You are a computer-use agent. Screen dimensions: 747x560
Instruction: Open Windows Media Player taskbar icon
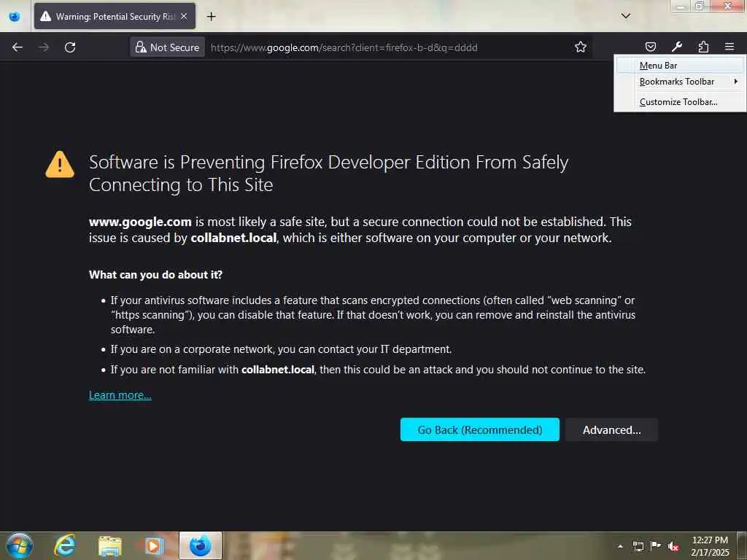coord(154,545)
